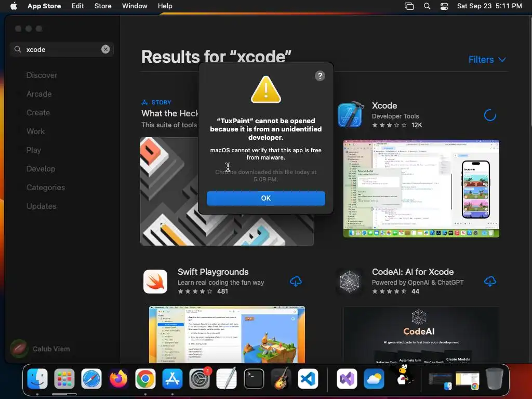The height and width of the screenshot is (399, 532).
Task: Click the date and time in menu bar
Action: (489, 6)
